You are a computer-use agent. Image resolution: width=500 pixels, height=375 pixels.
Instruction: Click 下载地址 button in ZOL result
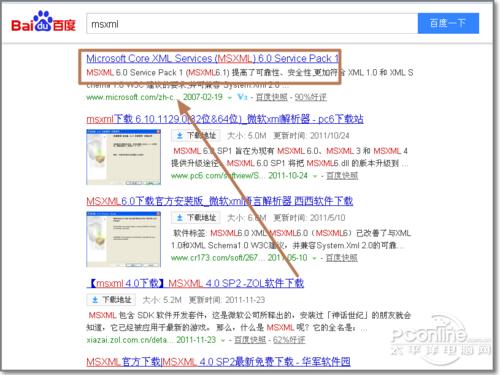click(111, 300)
